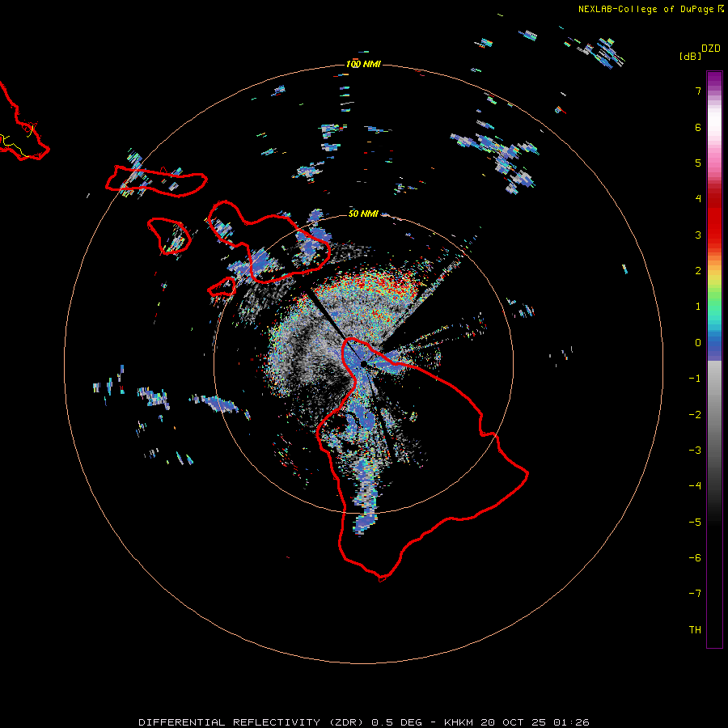The height and width of the screenshot is (728, 728).
Task: Click the 6 value on the color scale
Action: [698, 127]
